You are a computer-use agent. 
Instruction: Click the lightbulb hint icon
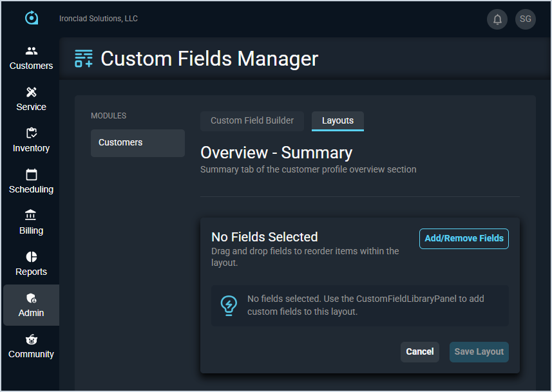pos(228,305)
